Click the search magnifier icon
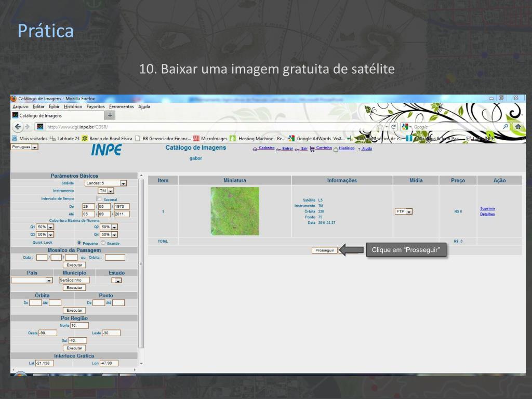Screen dimensions: 532x399 505,127
